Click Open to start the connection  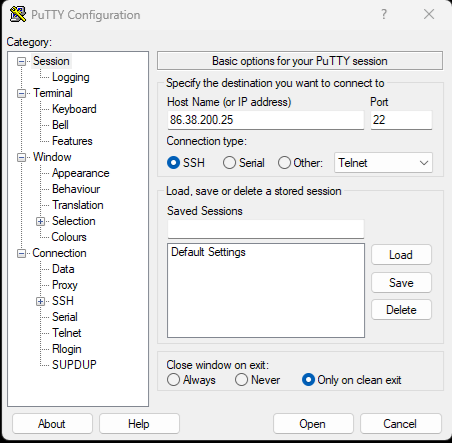pos(313,424)
